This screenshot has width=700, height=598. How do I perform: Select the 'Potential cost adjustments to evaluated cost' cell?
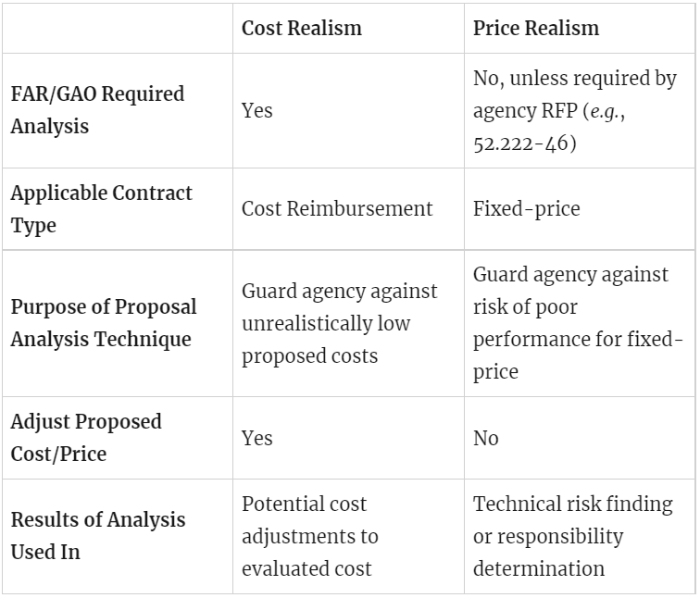pyautogui.click(x=310, y=536)
